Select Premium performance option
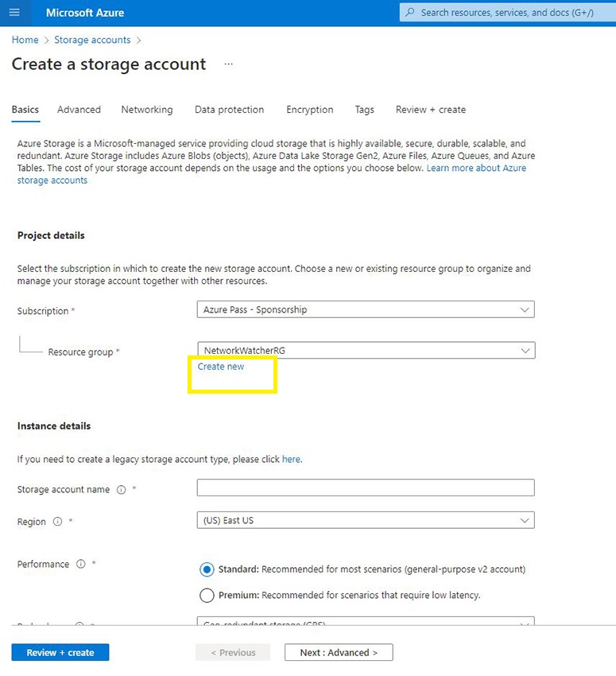The image size is (616, 676). 207,595
